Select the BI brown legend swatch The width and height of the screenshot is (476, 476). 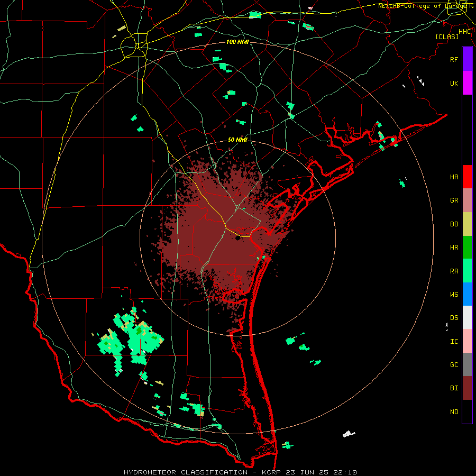click(x=467, y=388)
